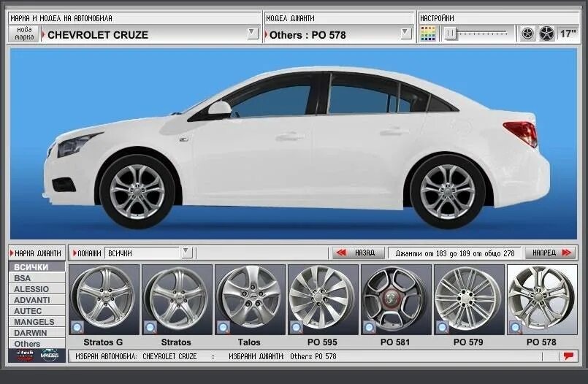Image resolution: width=588 pixels, height=384 pixels.
Task: Choose the Stratos wheel thumbnail
Action: [x=177, y=299]
